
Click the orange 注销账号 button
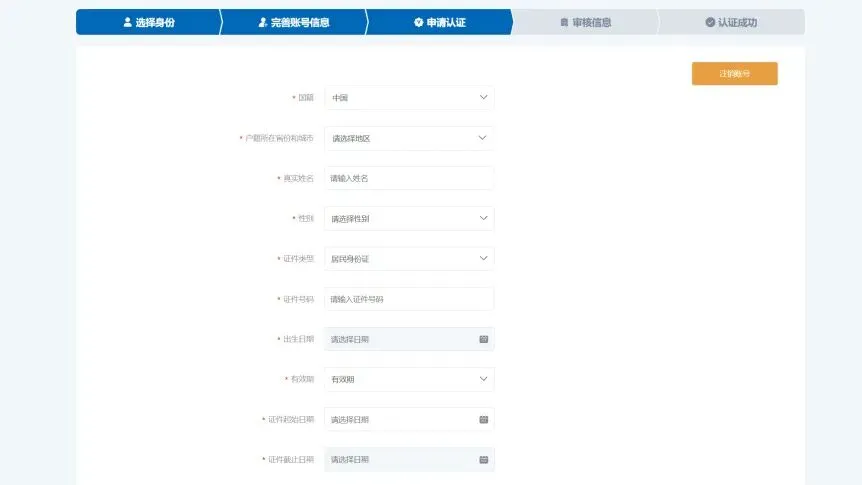(x=734, y=74)
